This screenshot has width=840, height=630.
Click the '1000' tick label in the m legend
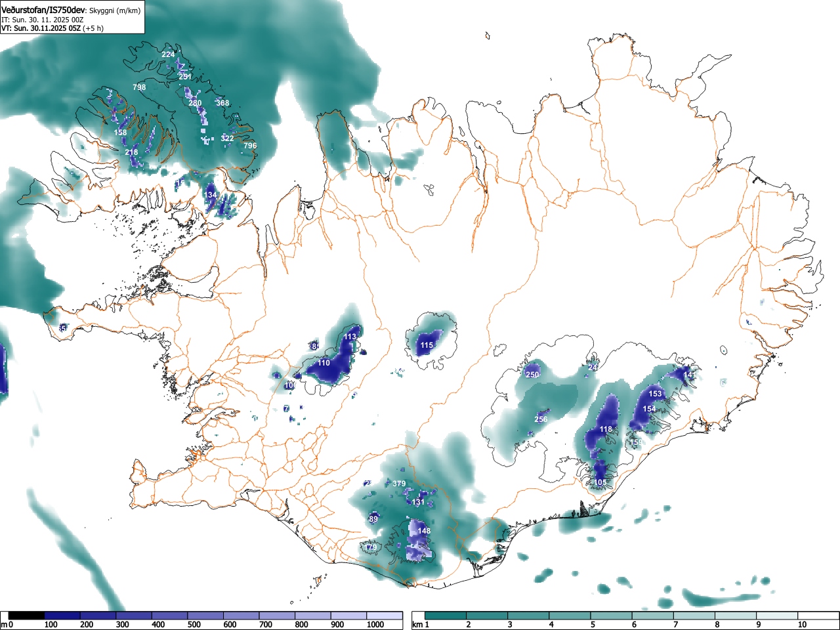pyautogui.click(x=375, y=625)
